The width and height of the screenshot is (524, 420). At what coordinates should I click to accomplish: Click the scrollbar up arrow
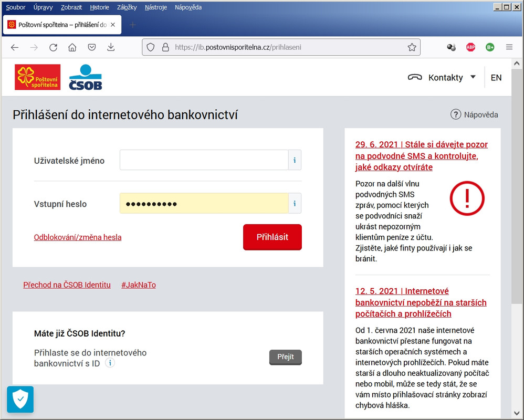pyautogui.click(x=516, y=63)
